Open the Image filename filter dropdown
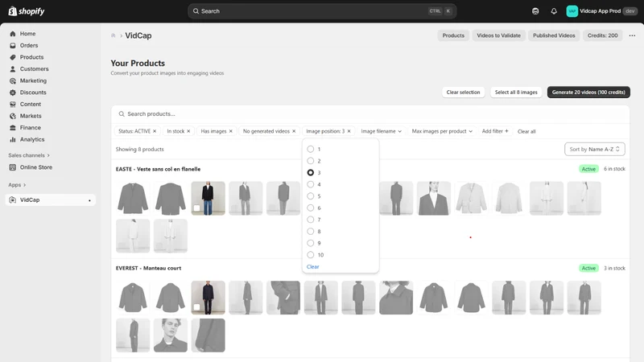 pyautogui.click(x=381, y=131)
